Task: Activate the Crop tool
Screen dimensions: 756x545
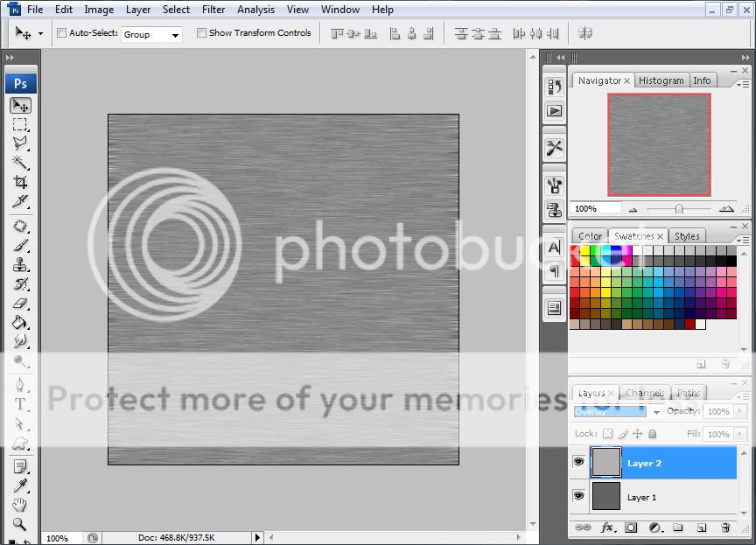Action: click(20, 182)
